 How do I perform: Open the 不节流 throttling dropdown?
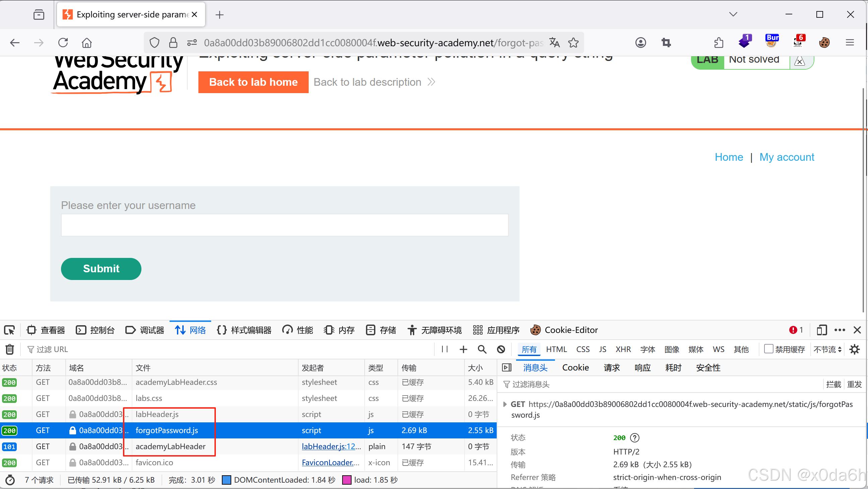tap(826, 349)
